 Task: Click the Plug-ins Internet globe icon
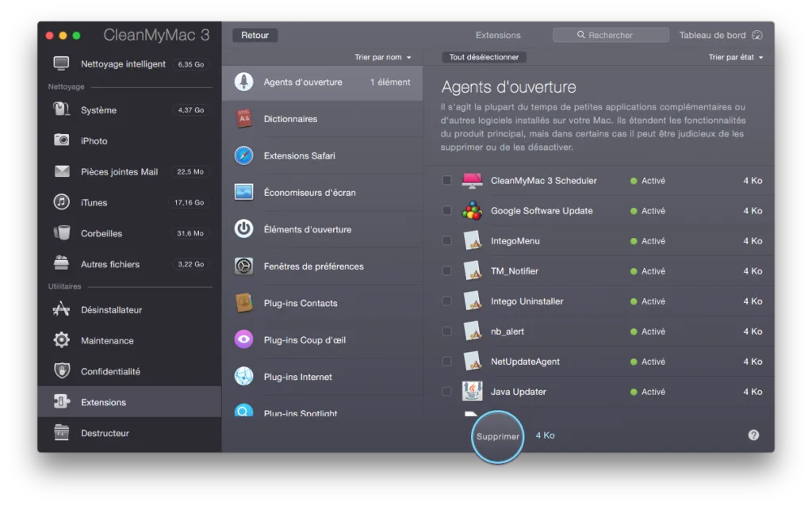243,376
